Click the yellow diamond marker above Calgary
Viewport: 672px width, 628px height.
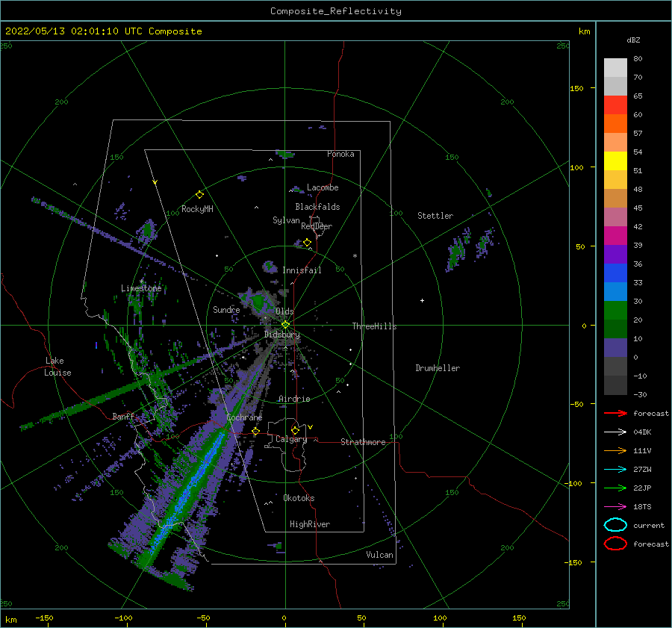click(x=295, y=430)
